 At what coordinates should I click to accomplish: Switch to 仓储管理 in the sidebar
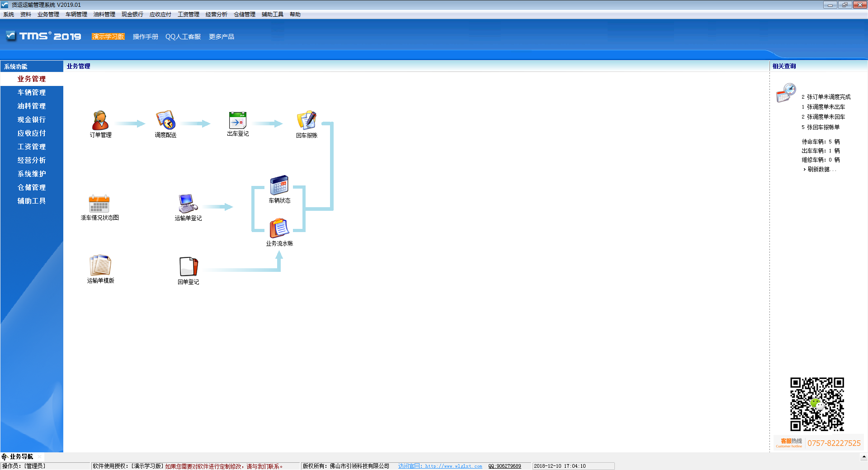click(32, 187)
